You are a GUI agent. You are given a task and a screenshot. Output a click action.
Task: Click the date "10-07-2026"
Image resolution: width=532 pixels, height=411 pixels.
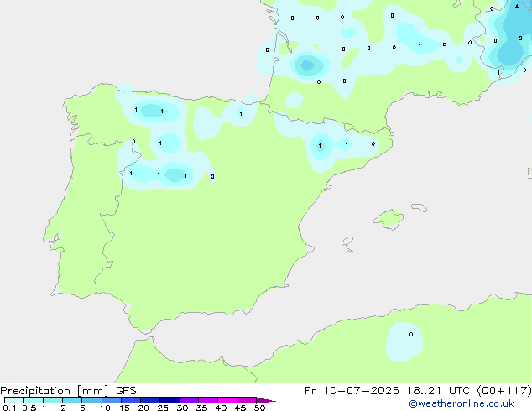(x=361, y=391)
